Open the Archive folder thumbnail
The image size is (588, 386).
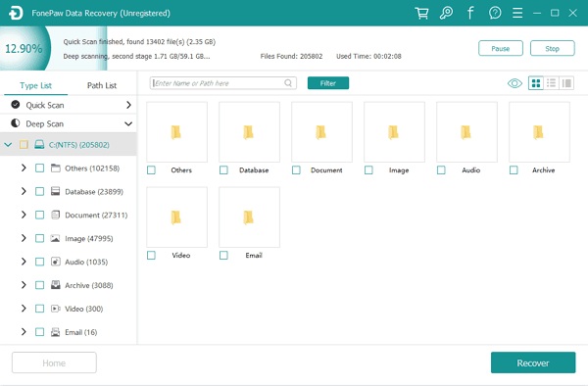click(x=539, y=132)
